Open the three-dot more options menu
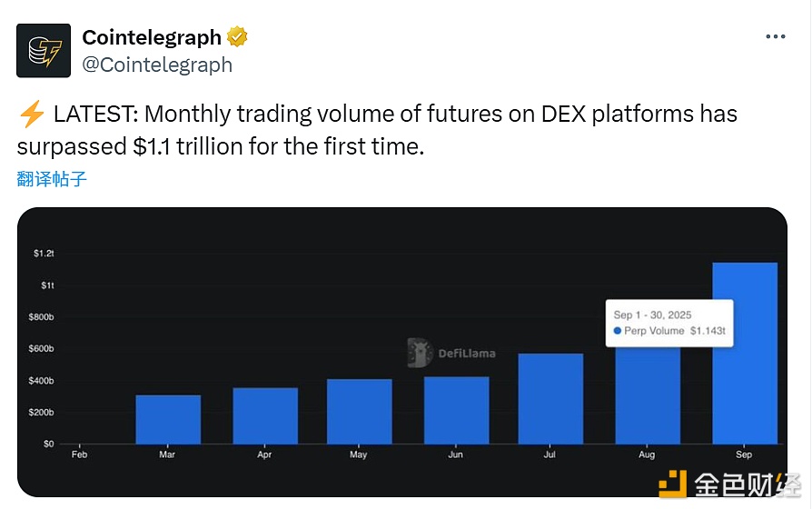The width and height of the screenshot is (812, 509). pos(775,37)
